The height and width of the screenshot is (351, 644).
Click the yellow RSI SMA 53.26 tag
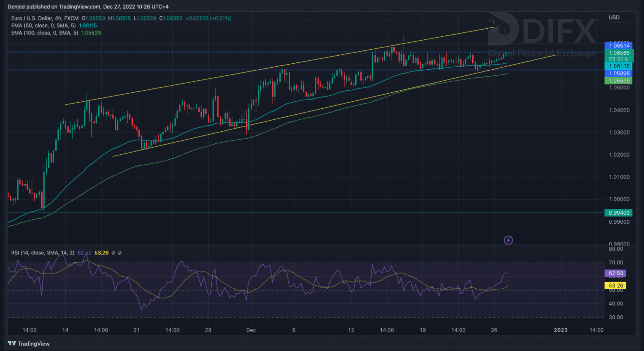click(x=615, y=286)
